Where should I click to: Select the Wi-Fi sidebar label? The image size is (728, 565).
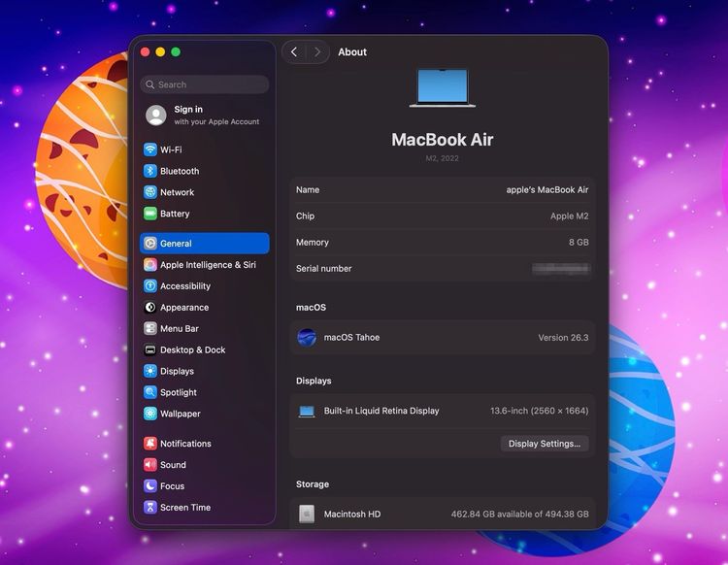(171, 150)
